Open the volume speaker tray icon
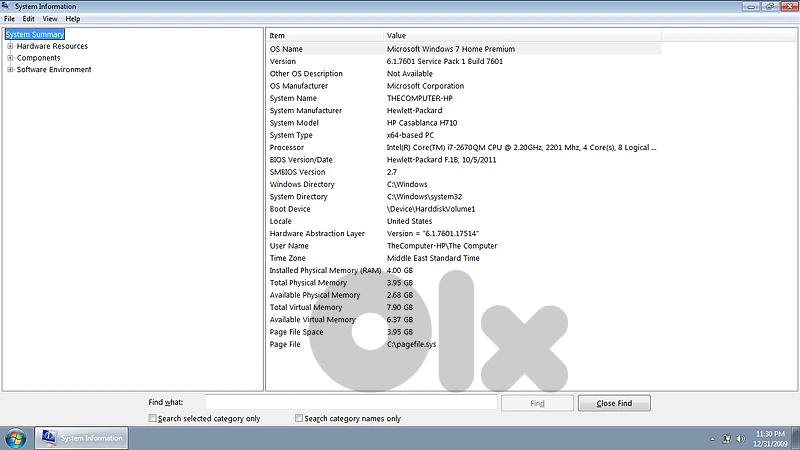800x450 pixels. pos(741,439)
